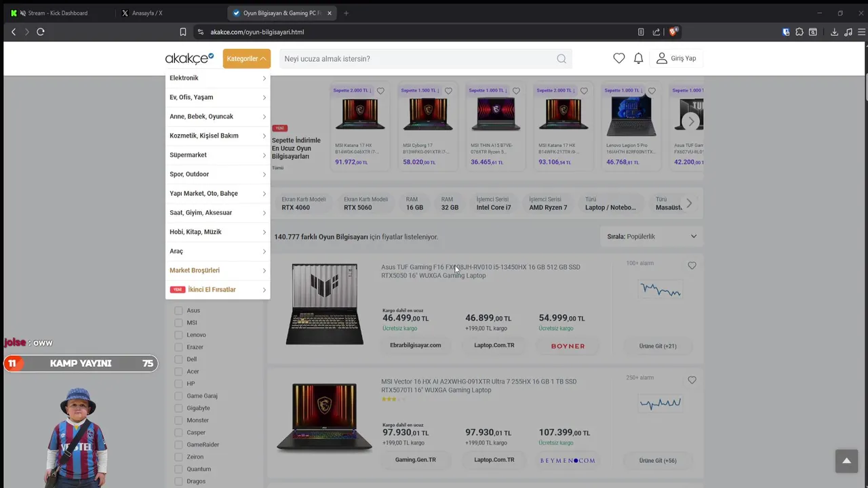Viewport: 868px width, 488px height.
Task: Open the Sırala: Popülerlik sort dropdown
Action: [x=652, y=237]
